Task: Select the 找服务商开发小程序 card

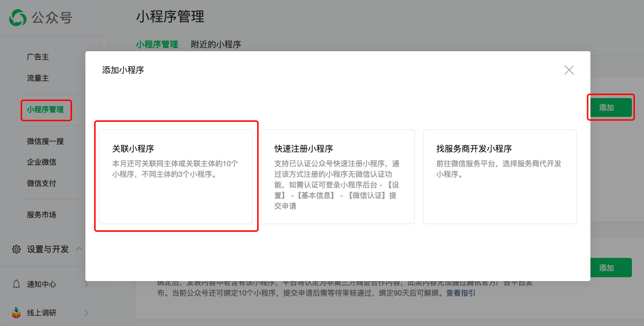Action: coord(500,177)
